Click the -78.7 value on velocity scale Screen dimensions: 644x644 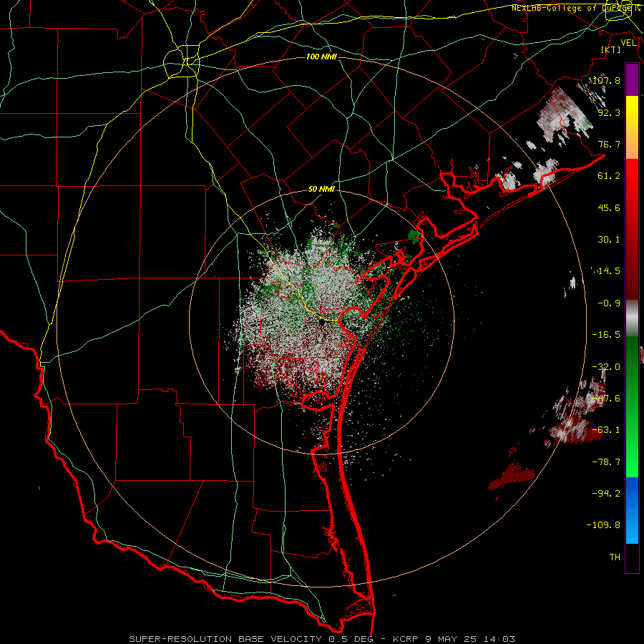coord(606,462)
